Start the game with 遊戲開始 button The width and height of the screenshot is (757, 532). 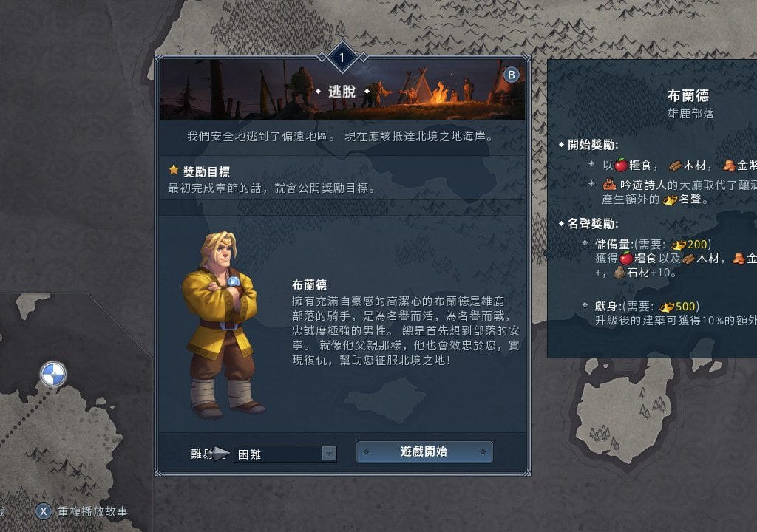pyautogui.click(x=424, y=452)
